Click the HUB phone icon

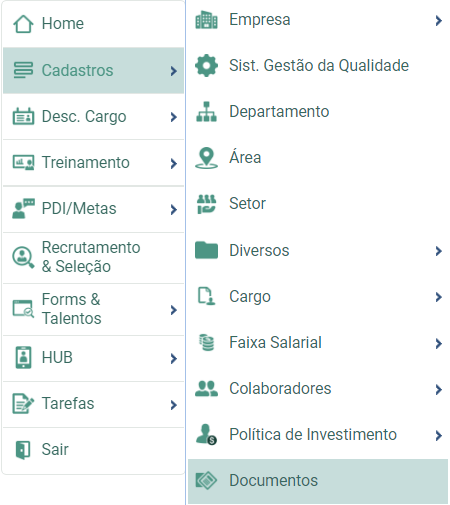tap(23, 358)
